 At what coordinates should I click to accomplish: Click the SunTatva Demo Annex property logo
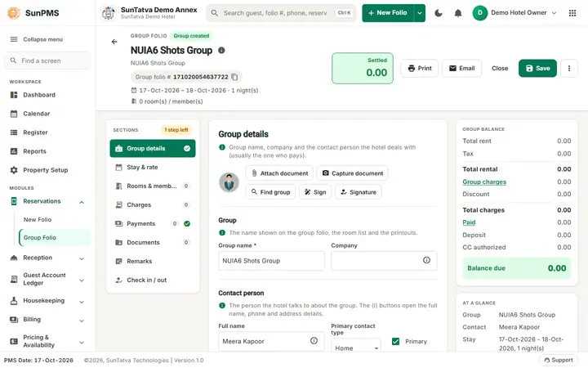pos(109,13)
